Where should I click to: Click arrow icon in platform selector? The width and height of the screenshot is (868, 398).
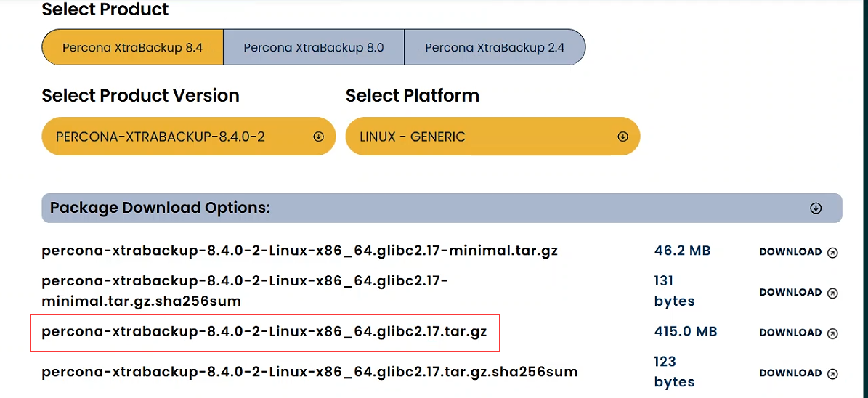point(622,137)
